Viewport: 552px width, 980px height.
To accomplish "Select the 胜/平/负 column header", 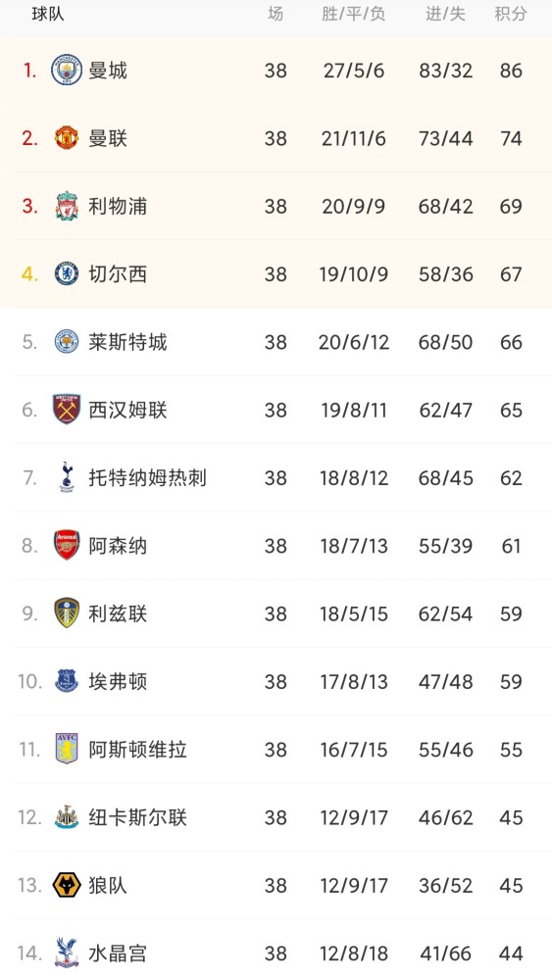I will [x=354, y=14].
